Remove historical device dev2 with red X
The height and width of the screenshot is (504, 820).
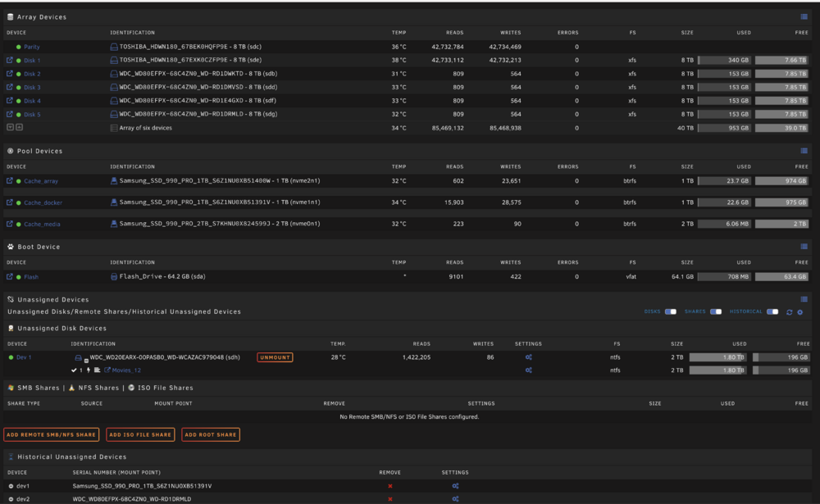(390, 499)
